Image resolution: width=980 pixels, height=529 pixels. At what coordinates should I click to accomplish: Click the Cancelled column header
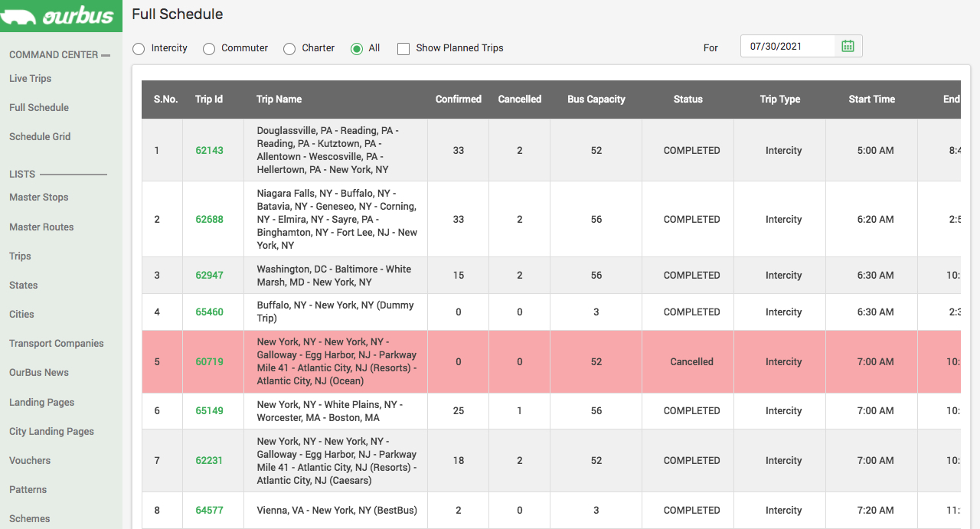tap(520, 99)
